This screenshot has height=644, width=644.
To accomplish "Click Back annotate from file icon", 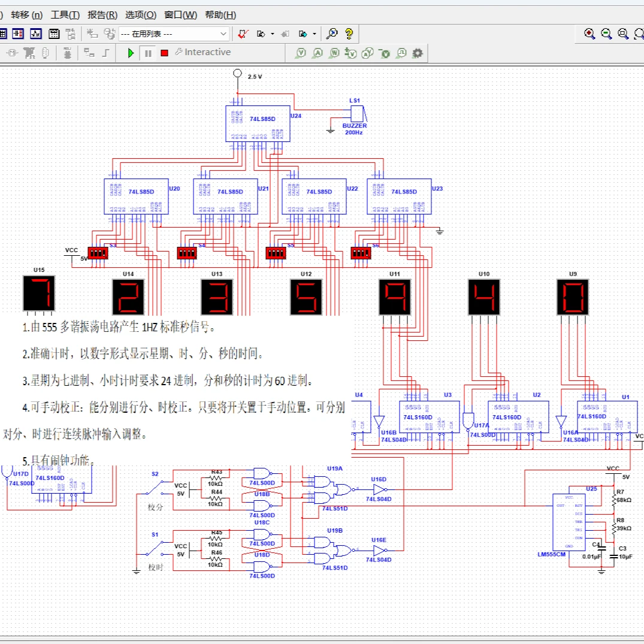I will pos(285,34).
